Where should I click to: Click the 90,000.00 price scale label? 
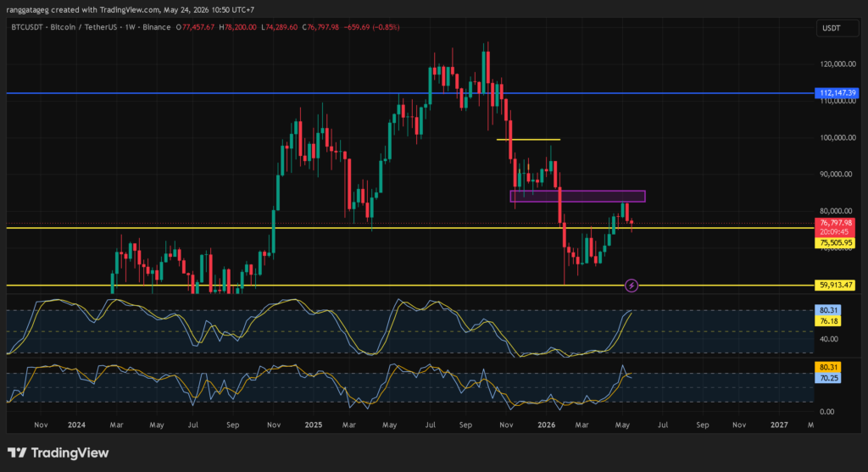[836, 175]
